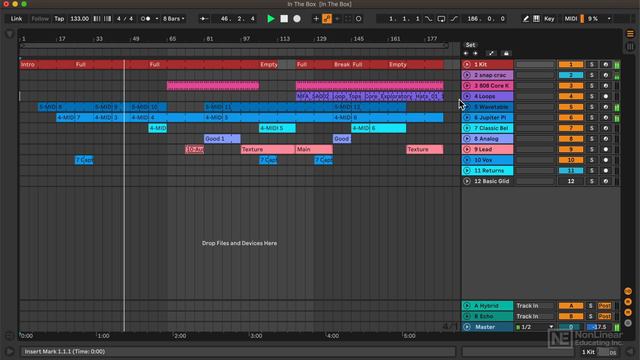Unfold the 4 Loops track
640x360 pixels.
point(467,96)
